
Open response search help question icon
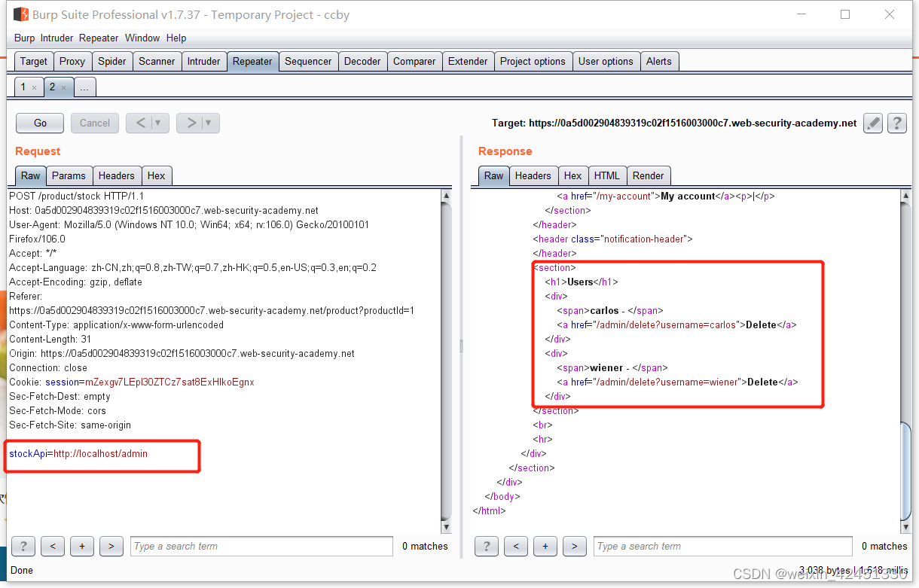click(487, 546)
